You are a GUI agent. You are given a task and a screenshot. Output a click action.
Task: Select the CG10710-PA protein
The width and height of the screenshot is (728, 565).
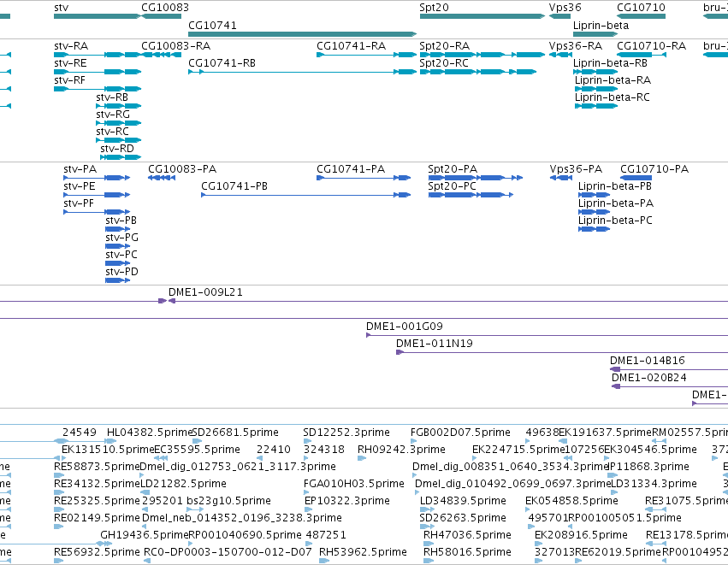[636, 178]
